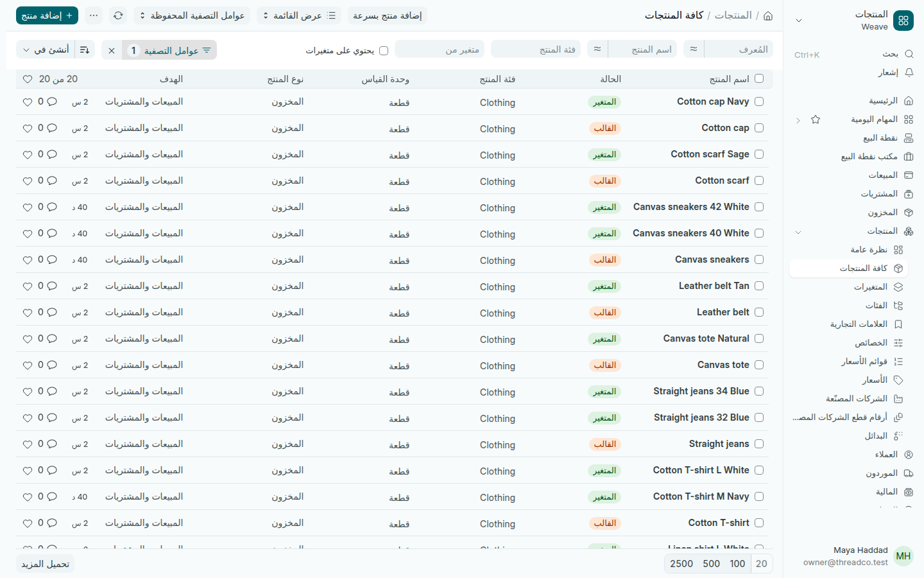Open الشركات المصنّعة in the sidebar
The height and width of the screenshot is (578, 924).
click(x=848, y=399)
